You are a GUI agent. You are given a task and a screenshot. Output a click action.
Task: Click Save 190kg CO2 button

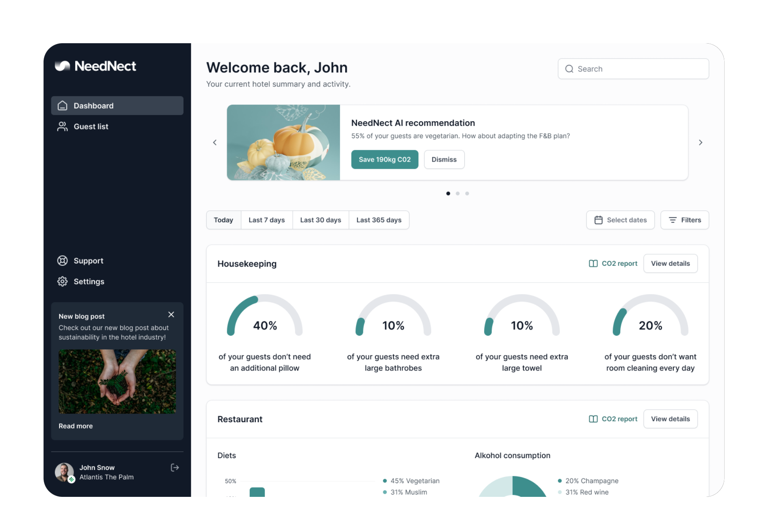(x=385, y=160)
